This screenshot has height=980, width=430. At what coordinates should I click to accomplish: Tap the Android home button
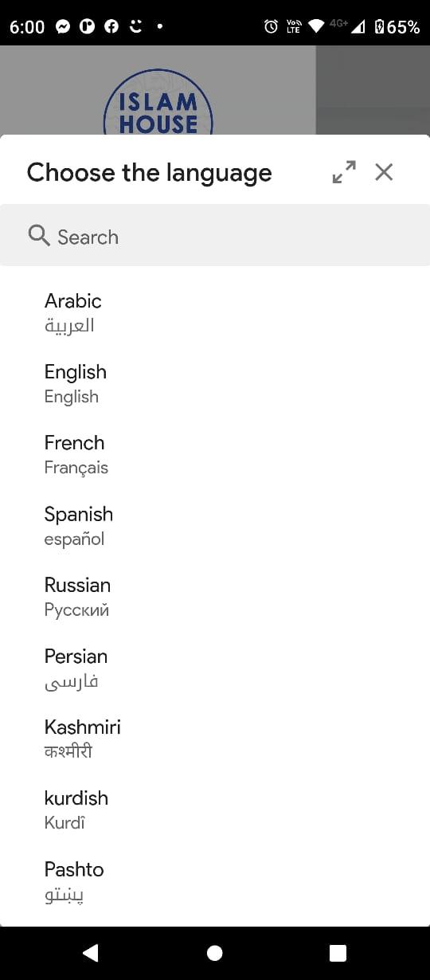click(214, 953)
